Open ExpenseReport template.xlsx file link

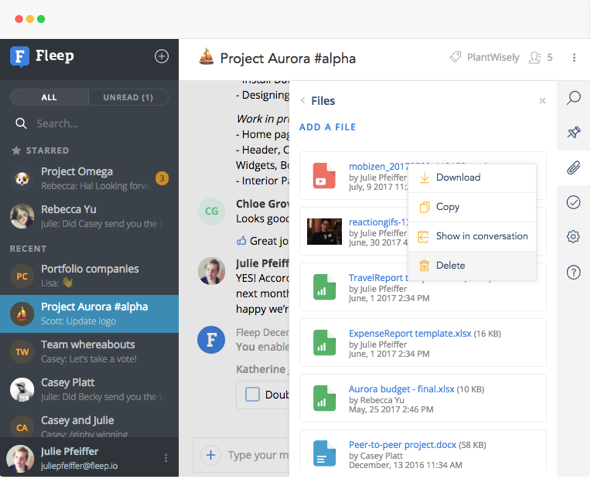410,334
